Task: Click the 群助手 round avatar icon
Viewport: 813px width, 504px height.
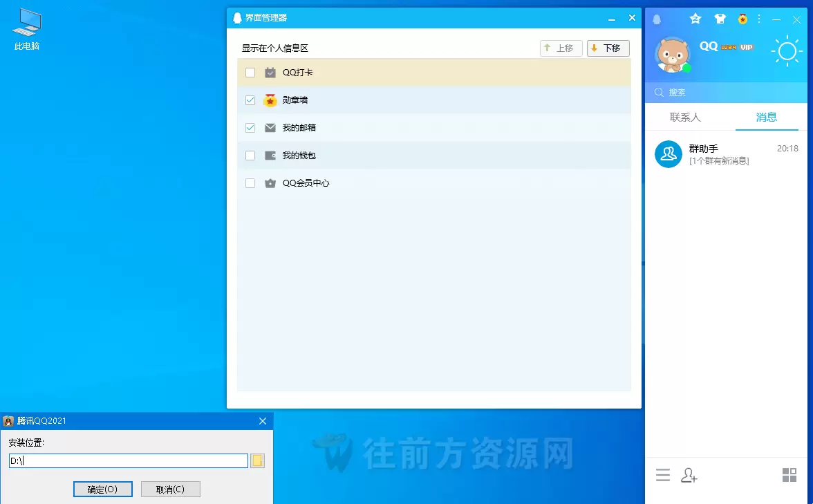Action: coord(669,154)
